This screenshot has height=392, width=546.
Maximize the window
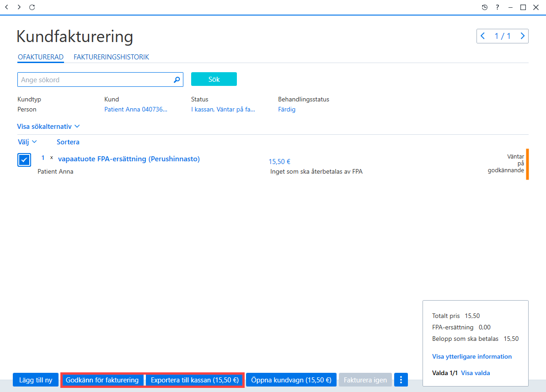(x=523, y=7)
